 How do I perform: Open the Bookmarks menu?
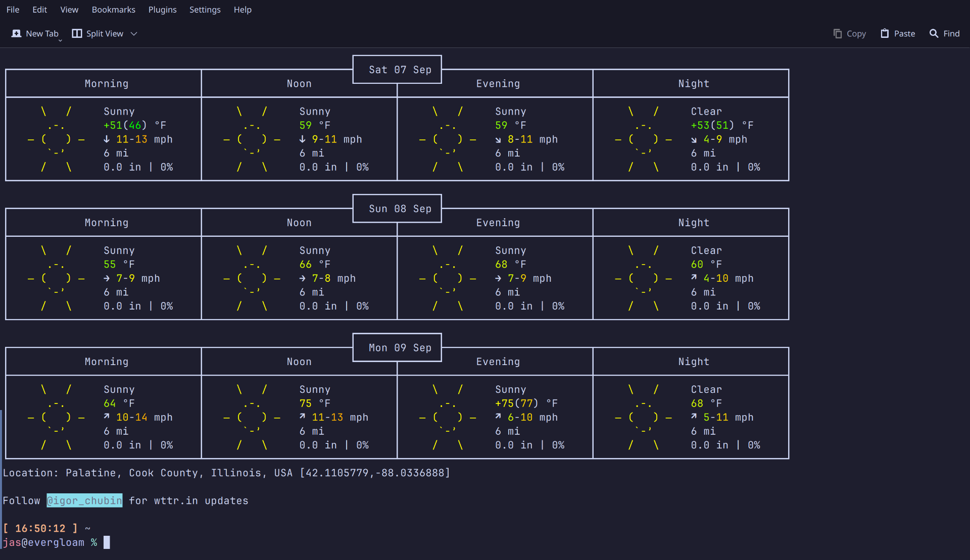113,10
